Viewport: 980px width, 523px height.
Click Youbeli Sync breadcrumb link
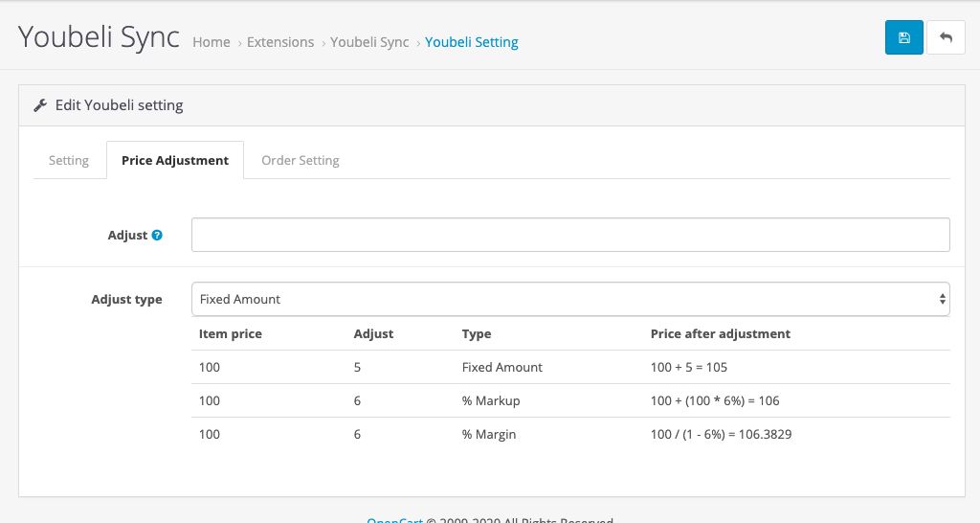(369, 42)
